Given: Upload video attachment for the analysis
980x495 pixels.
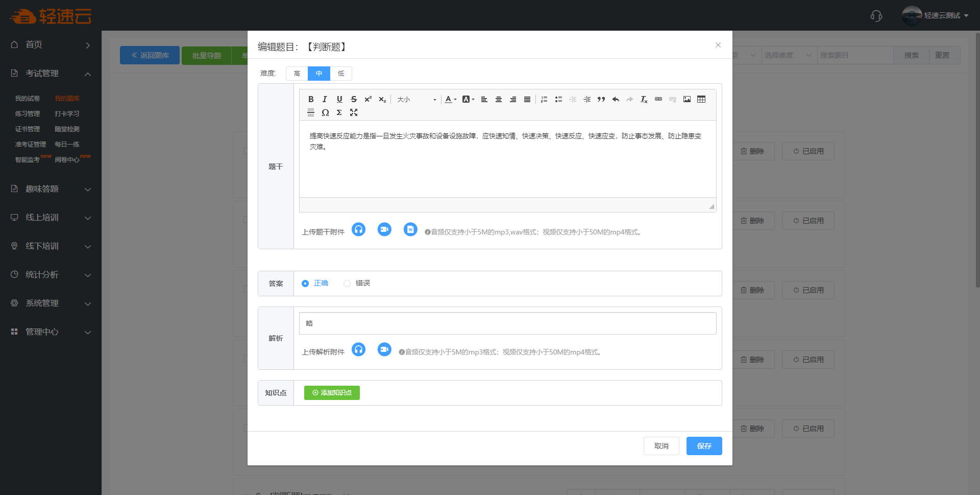Looking at the screenshot, I should pos(384,350).
